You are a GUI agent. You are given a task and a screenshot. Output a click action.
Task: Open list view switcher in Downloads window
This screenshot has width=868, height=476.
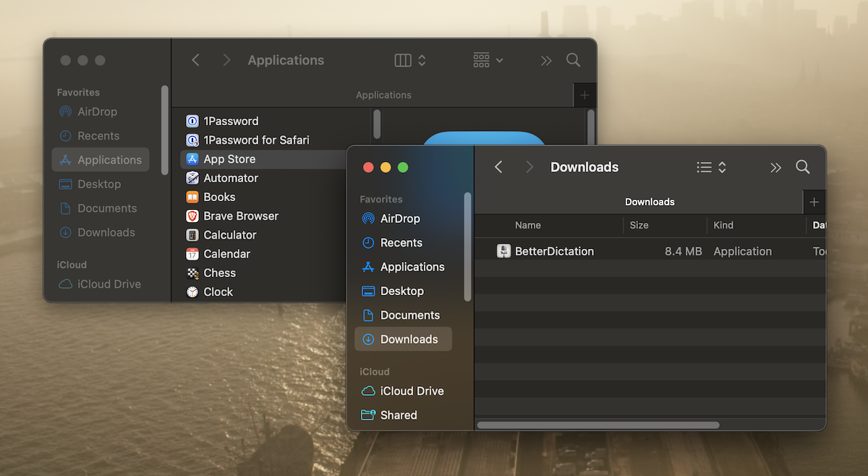pyautogui.click(x=711, y=167)
